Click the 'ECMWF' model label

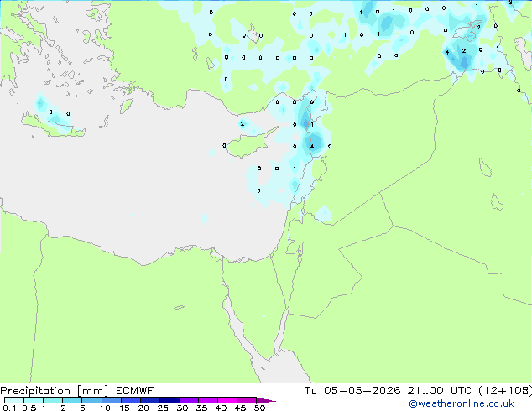pyautogui.click(x=135, y=391)
